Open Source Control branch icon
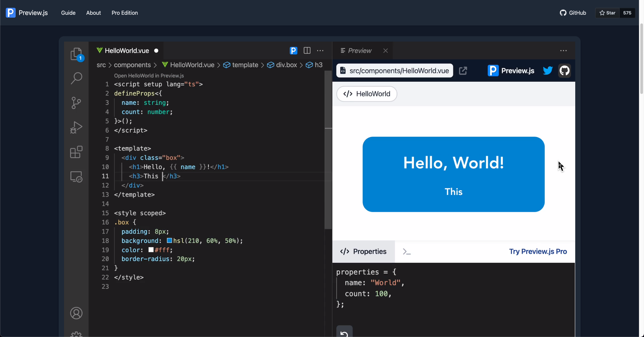Image resolution: width=644 pixels, height=337 pixels. tap(76, 103)
